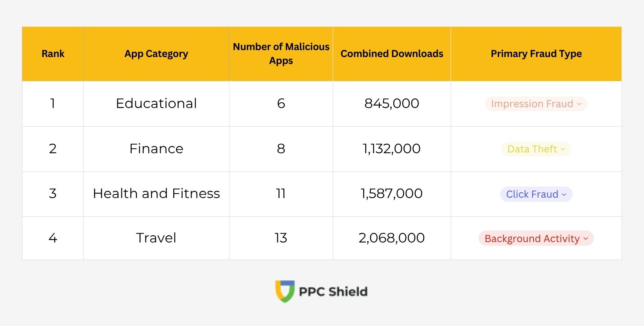
Task: Open the Background Activity dropdown arrow
Action: coord(586,238)
